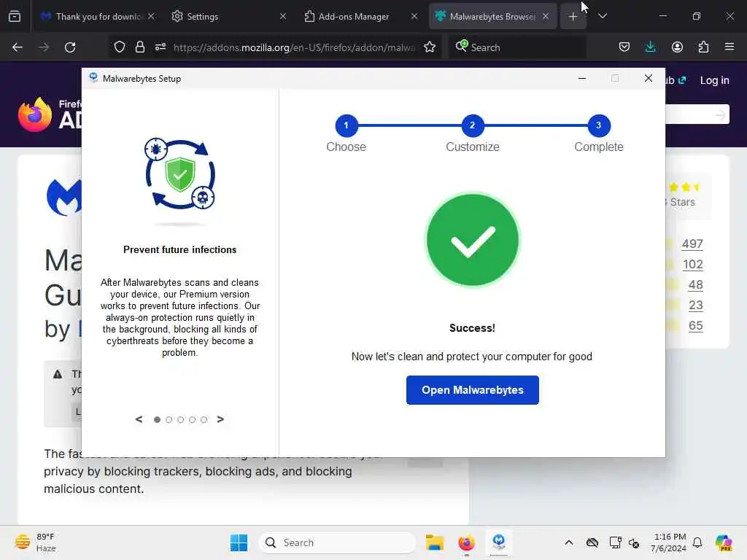Click the taskbar Search box
Screen dimensions: 747x560
click(x=337, y=542)
